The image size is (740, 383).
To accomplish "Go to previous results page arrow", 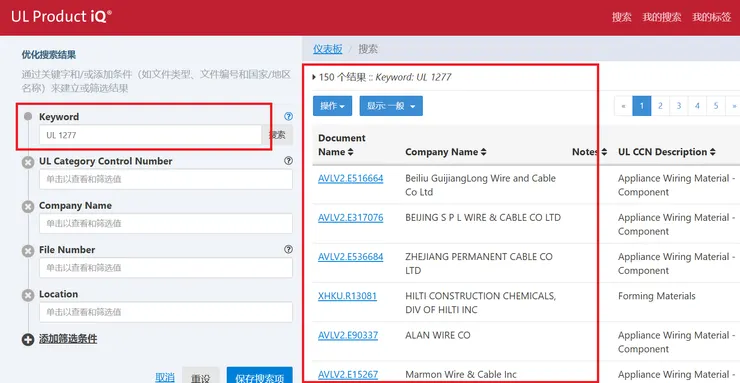I will 623,106.
